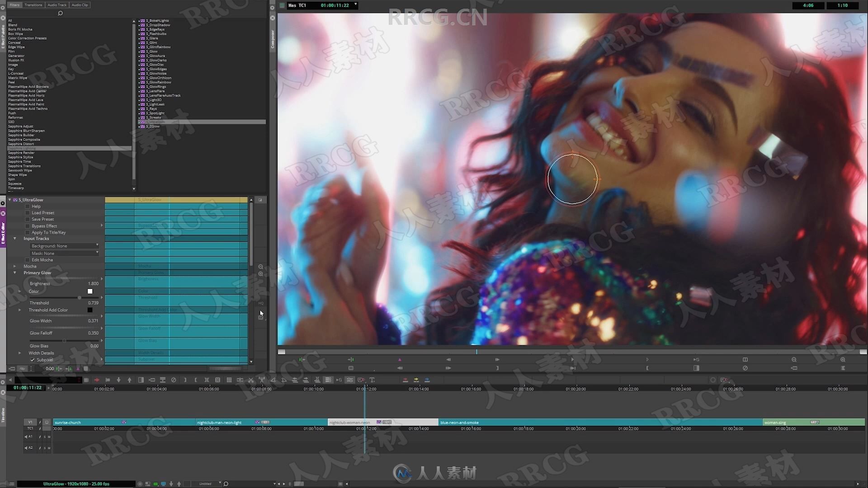Enable the Subpixel checkbox under Width Details
The height and width of the screenshot is (488, 868).
32,360
